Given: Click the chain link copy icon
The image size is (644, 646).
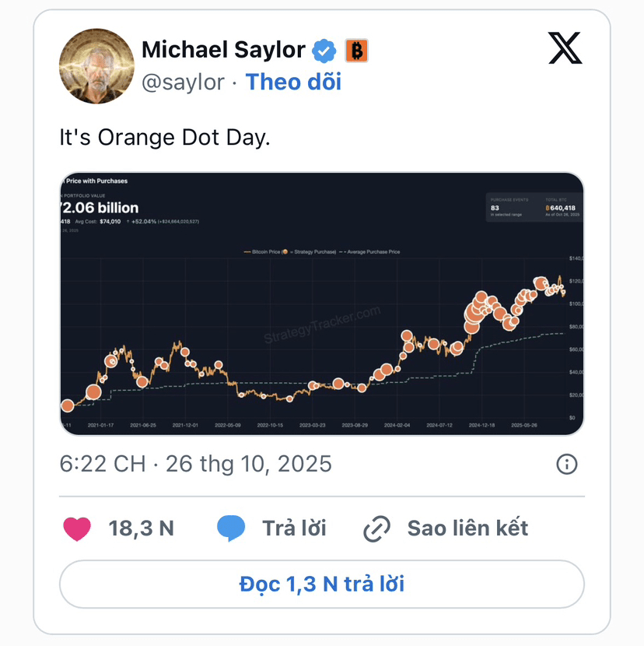Looking at the screenshot, I should point(377,529).
